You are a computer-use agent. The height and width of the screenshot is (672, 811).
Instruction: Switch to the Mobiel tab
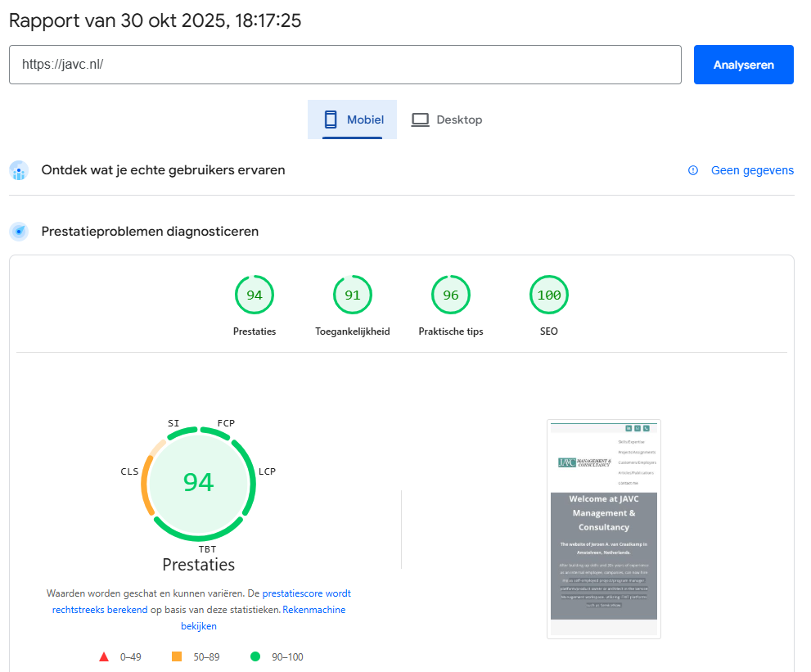point(353,120)
